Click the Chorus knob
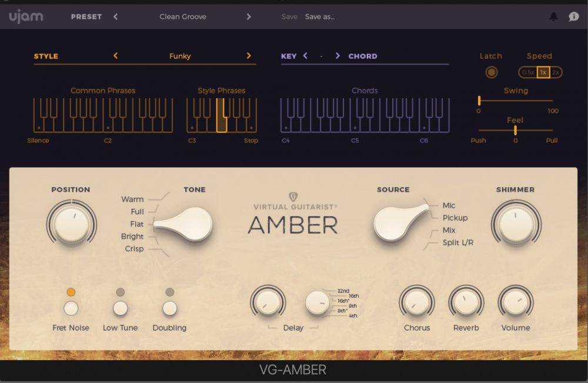 pyautogui.click(x=416, y=303)
